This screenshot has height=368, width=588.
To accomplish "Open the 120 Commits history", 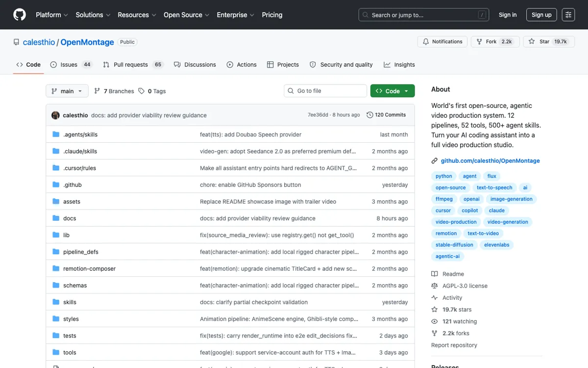I will (386, 115).
